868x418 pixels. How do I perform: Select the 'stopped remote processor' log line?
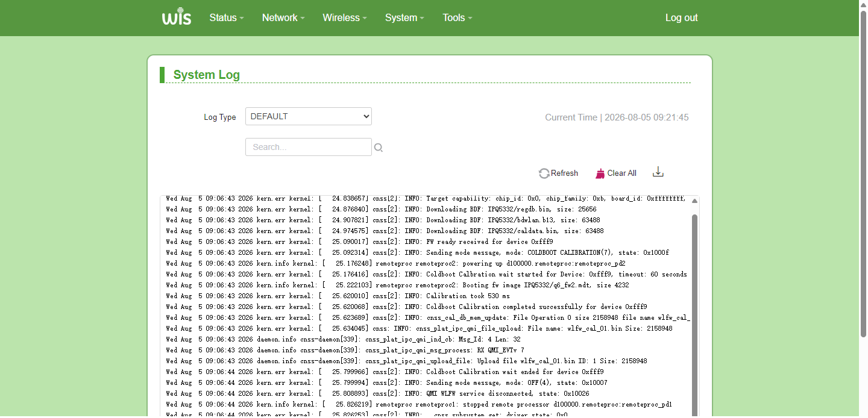pos(419,404)
